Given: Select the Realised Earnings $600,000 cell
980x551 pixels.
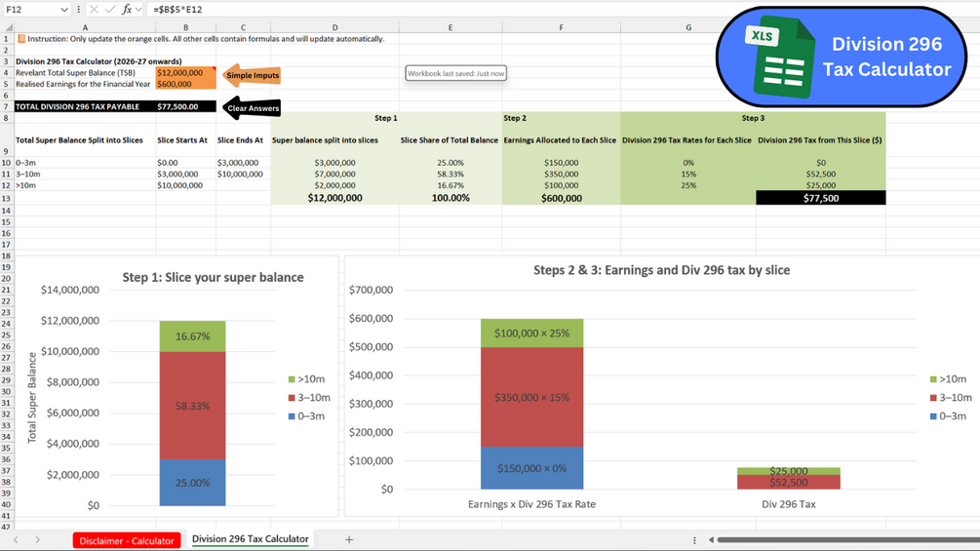Looking at the screenshot, I should 185,84.
